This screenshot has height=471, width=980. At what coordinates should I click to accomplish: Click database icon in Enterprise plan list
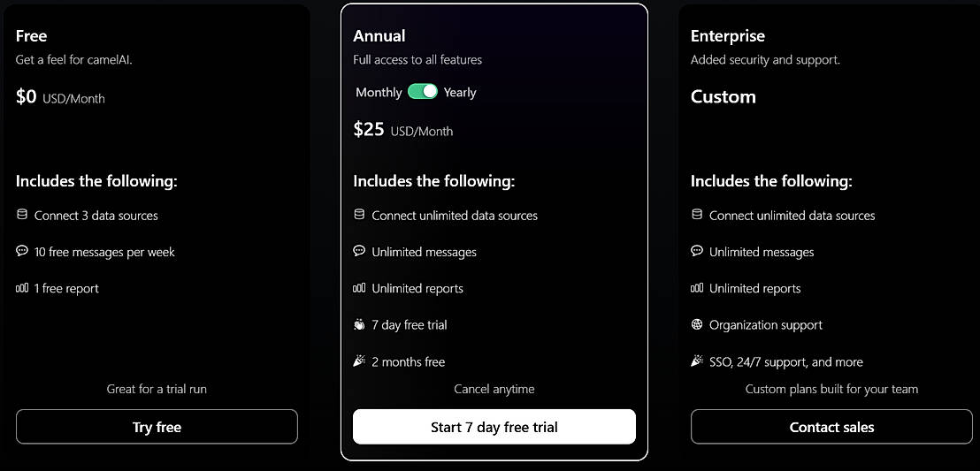pyautogui.click(x=697, y=215)
